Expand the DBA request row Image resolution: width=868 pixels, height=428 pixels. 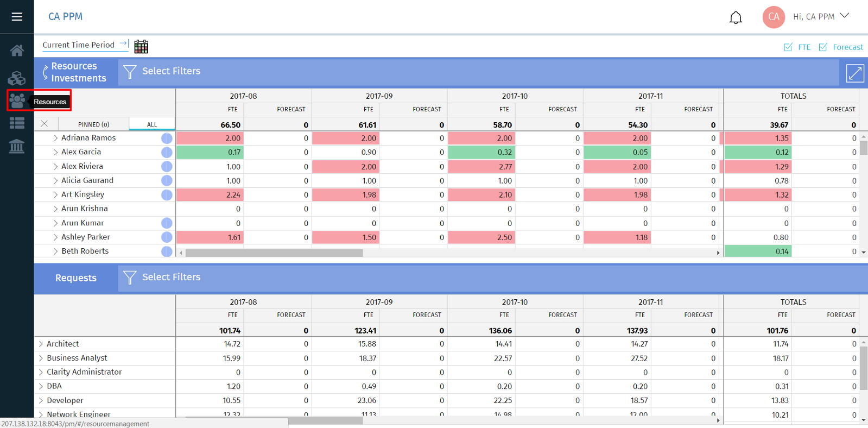41,386
